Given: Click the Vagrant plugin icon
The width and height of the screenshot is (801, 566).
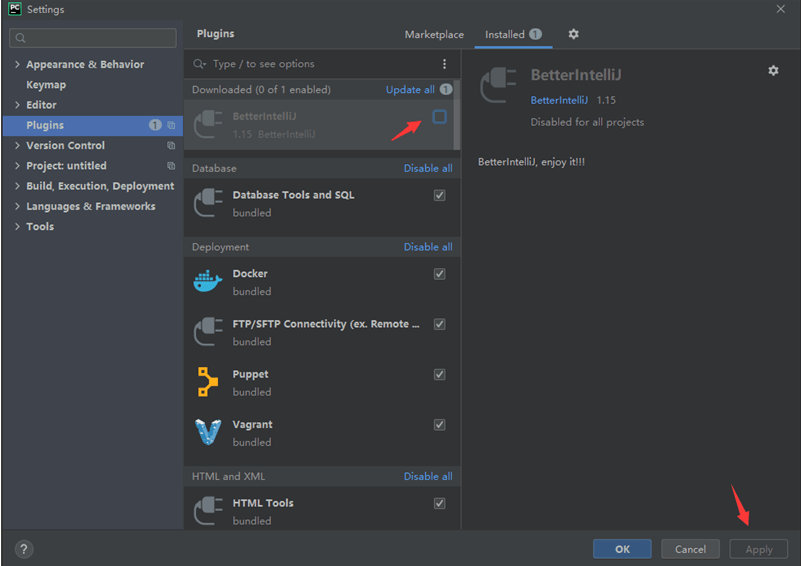Looking at the screenshot, I should [x=208, y=432].
